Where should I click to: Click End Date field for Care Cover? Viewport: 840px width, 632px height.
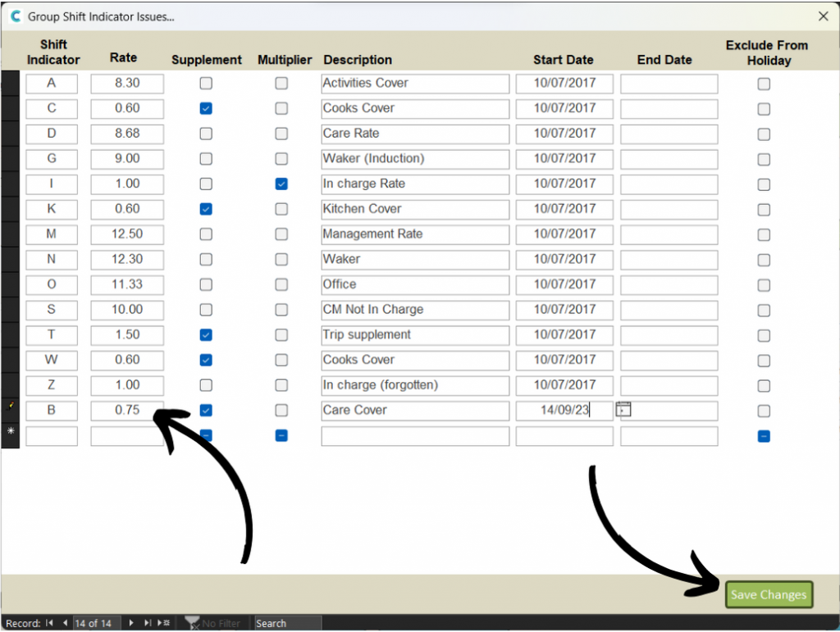[x=669, y=411]
